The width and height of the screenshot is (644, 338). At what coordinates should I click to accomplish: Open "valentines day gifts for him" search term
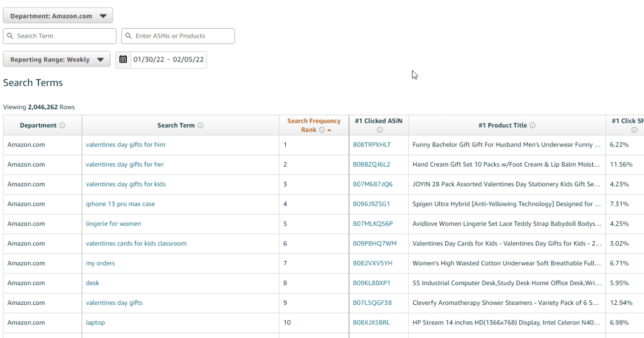[x=125, y=145]
